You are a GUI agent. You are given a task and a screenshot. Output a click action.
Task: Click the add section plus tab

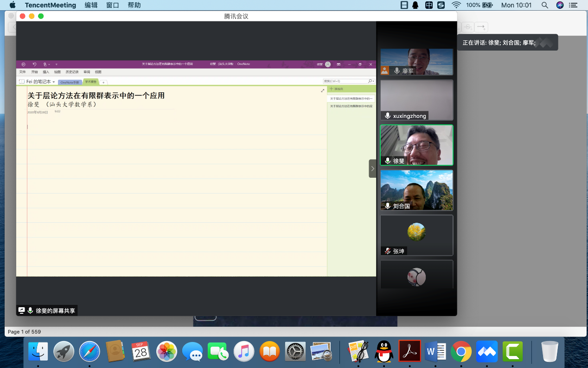(103, 82)
